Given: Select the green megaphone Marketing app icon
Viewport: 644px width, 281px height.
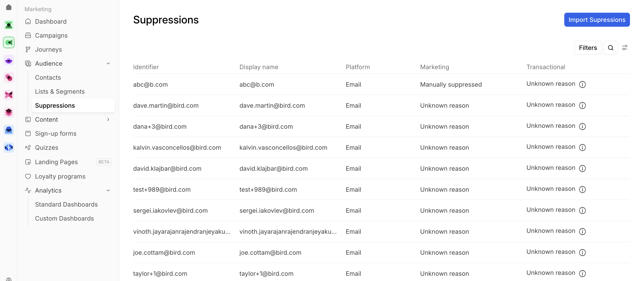Looking at the screenshot, I should [x=9, y=42].
